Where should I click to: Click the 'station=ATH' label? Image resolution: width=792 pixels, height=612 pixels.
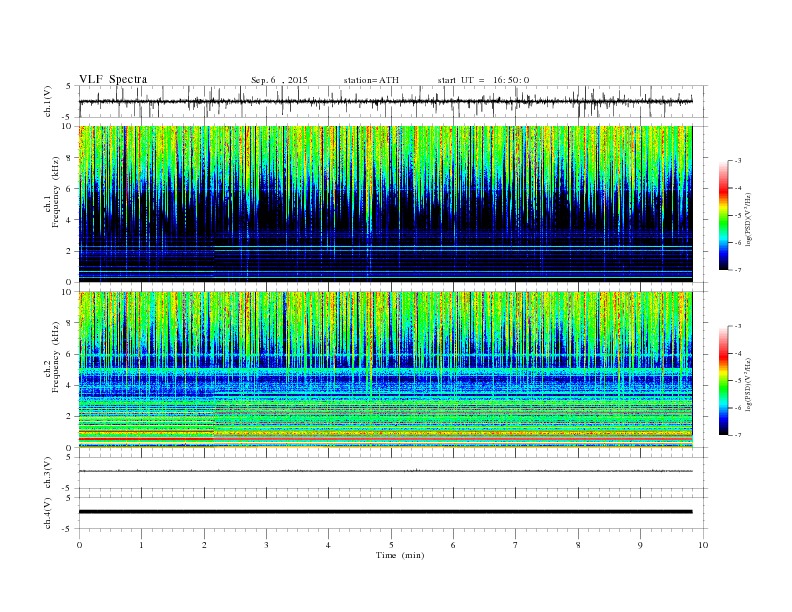point(371,80)
